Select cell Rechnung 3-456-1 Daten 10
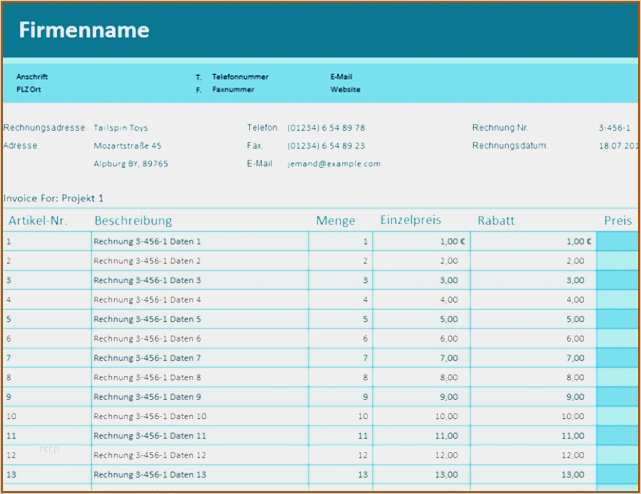641x494 pixels. (200, 416)
